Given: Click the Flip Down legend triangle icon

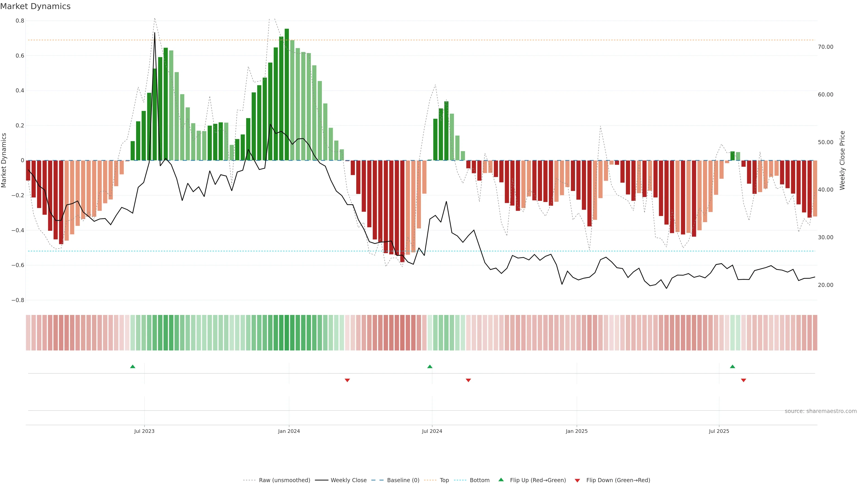Looking at the screenshot, I should click(577, 480).
